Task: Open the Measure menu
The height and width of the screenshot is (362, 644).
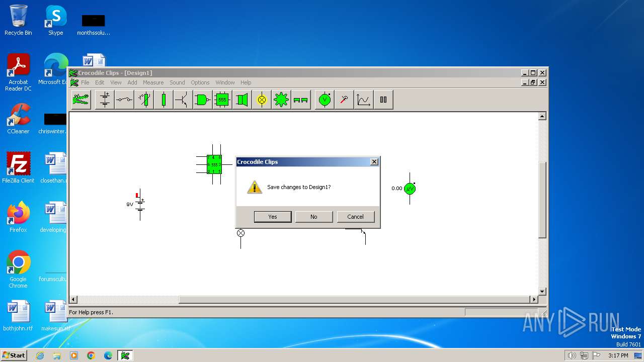Action: (x=153, y=82)
